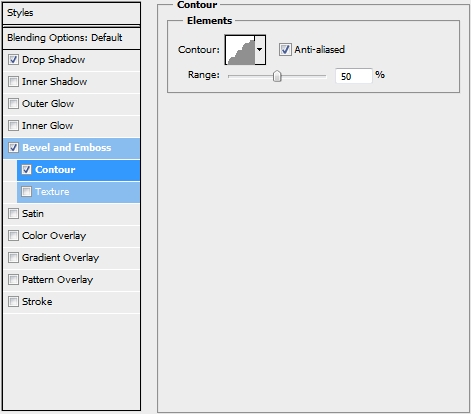Screen dimensions: 471x414
Task: Select the Inner Glow style entry
Action: [x=71, y=126]
